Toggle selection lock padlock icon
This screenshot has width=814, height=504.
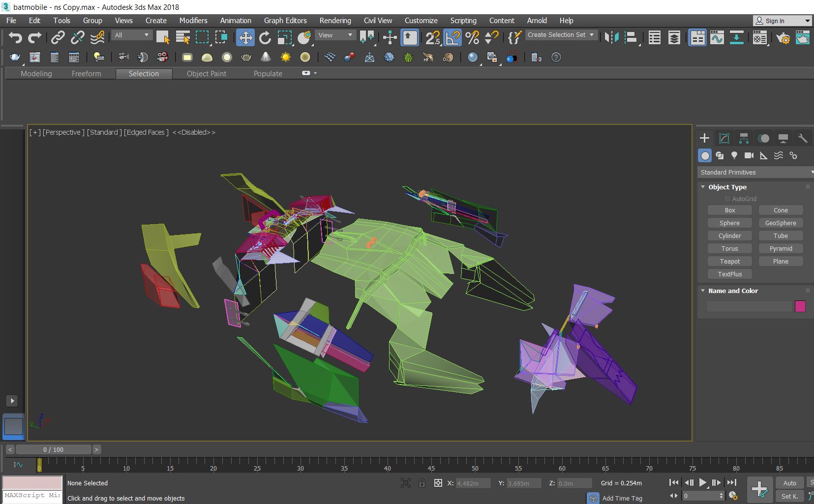(x=422, y=483)
